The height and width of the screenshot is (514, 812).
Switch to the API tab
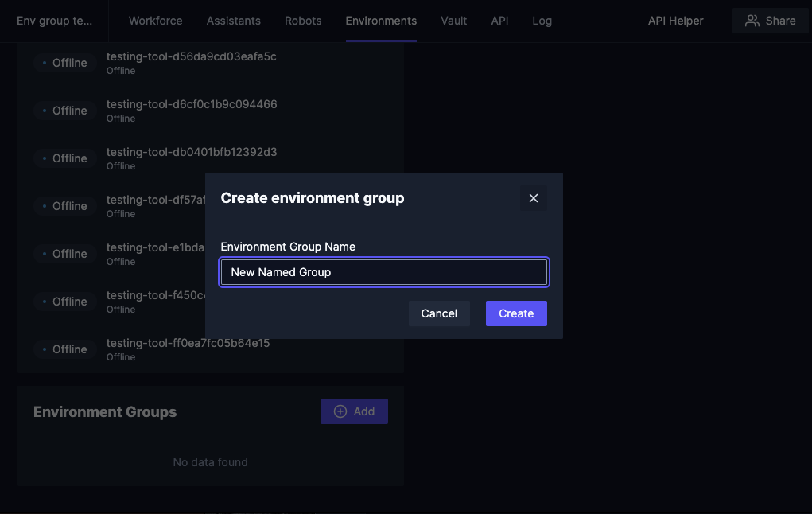pyautogui.click(x=499, y=21)
